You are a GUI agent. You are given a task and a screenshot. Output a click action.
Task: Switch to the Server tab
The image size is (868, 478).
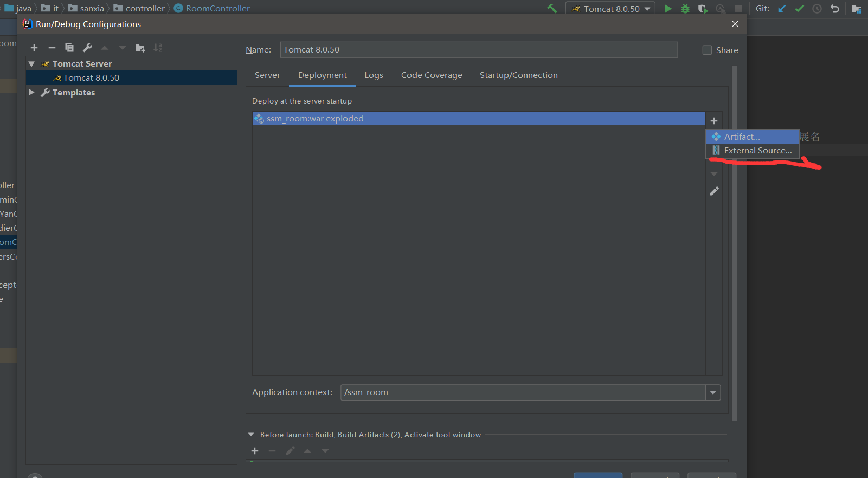coord(267,75)
